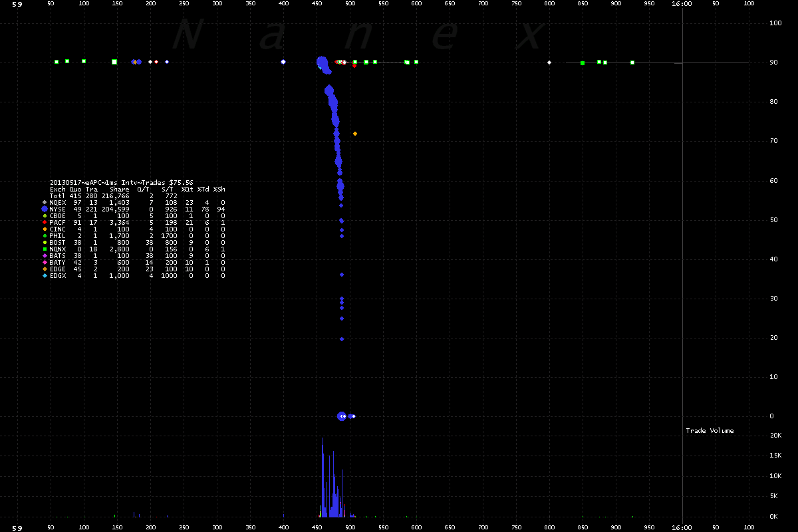Image resolution: width=798 pixels, height=532 pixels.
Task: Click the '450' tick on top time axis
Action: coord(317,4)
